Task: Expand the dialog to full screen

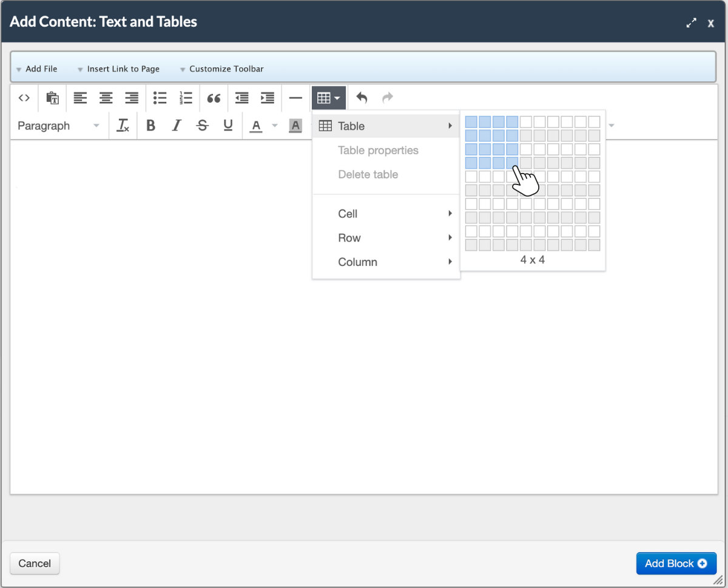Action: [691, 23]
